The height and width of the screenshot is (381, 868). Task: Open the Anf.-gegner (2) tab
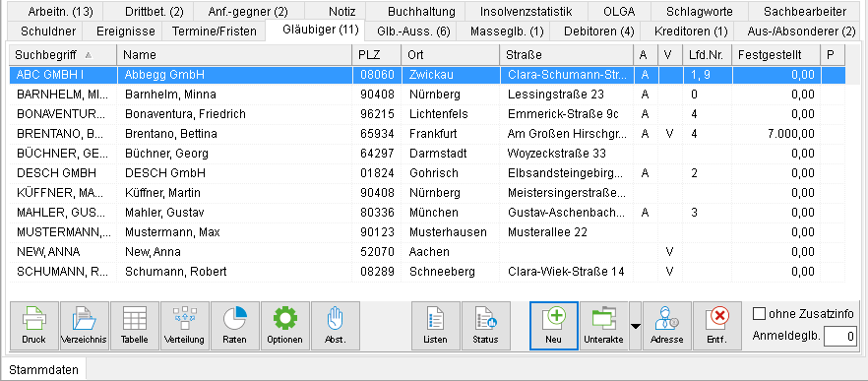249,11
